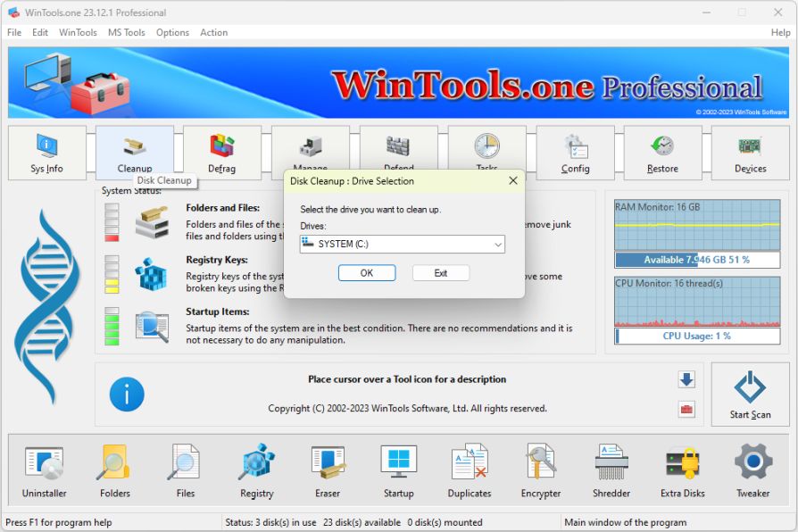This screenshot has width=798, height=532.
Task: Click the Startup Items magnifier icon
Action: 152,327
